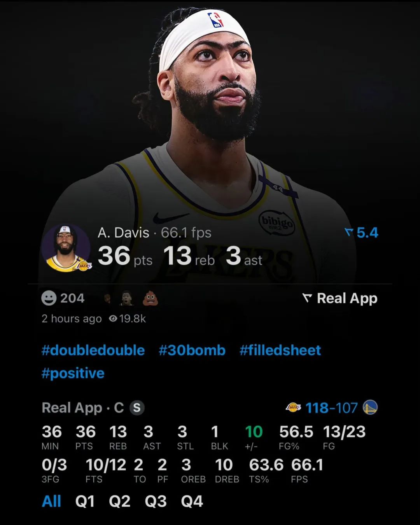
Task: Open the #positive hashtag
Action: pos(73,373)
